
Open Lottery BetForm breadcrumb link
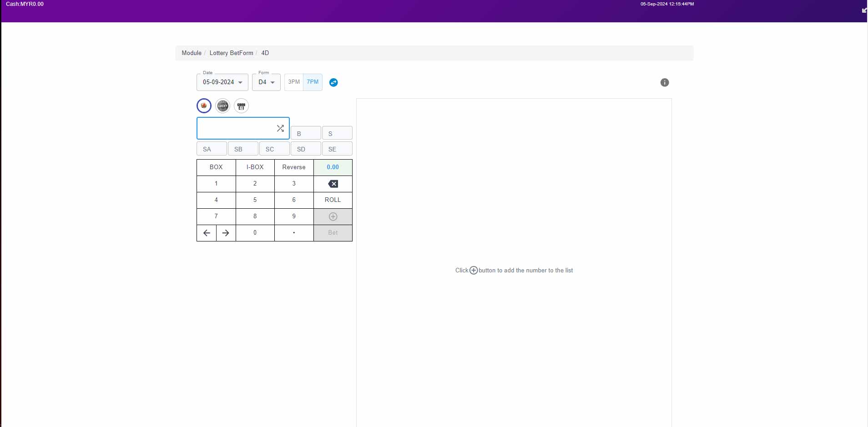pyautogui.click(x=231, y=53)
